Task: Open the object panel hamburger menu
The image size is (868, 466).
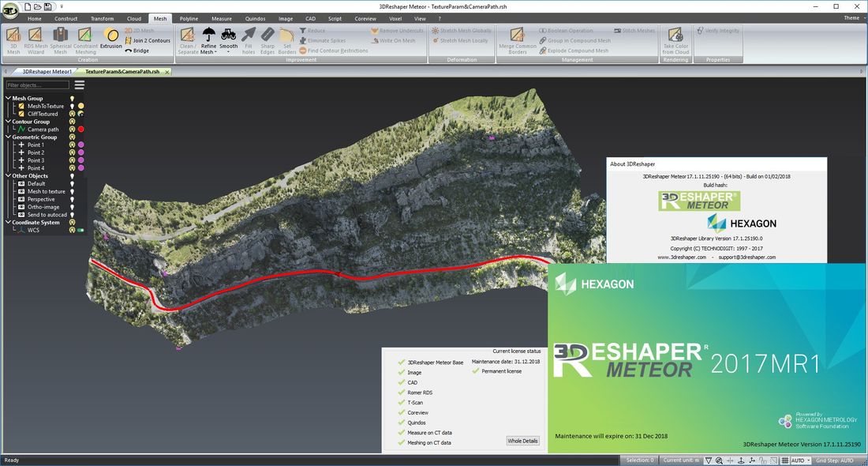Action: (x=80, y=85)
